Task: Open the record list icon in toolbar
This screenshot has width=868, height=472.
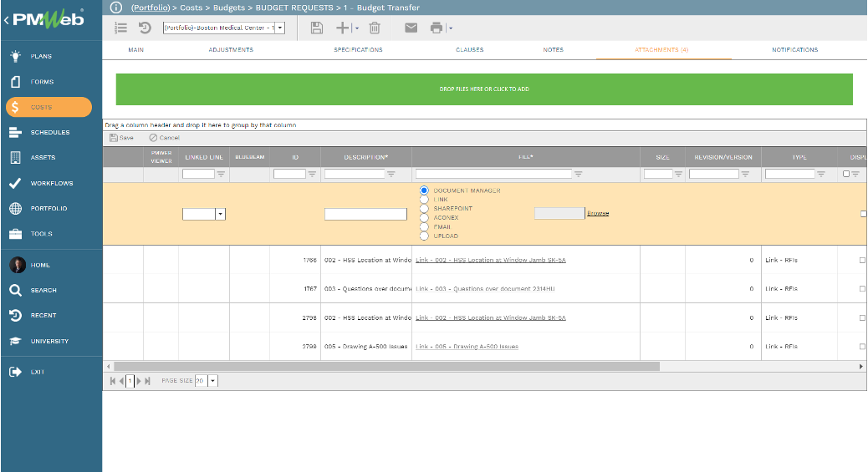Action: pyautogui.click(x=120, y=28)
